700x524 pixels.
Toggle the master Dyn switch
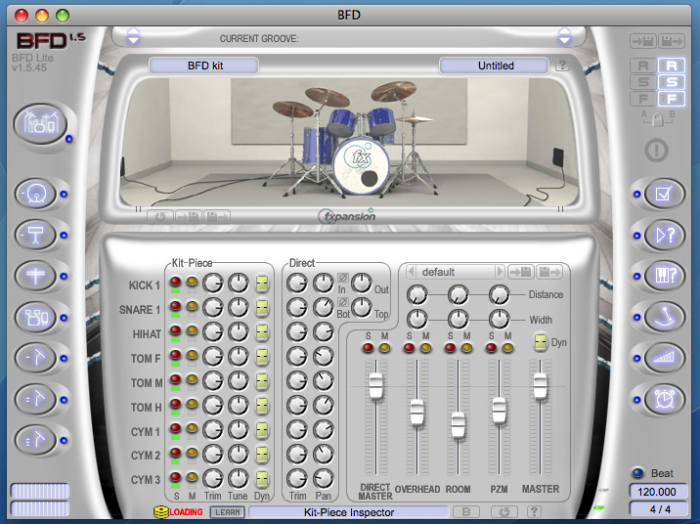(541, 342)
